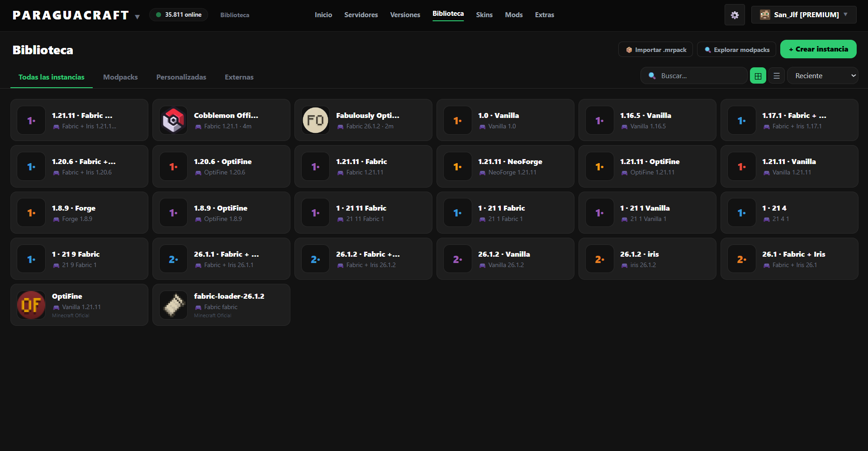Show the Todas las instancias tab
This screenshot has height=451, width=868.
click(x=52, y=77)
